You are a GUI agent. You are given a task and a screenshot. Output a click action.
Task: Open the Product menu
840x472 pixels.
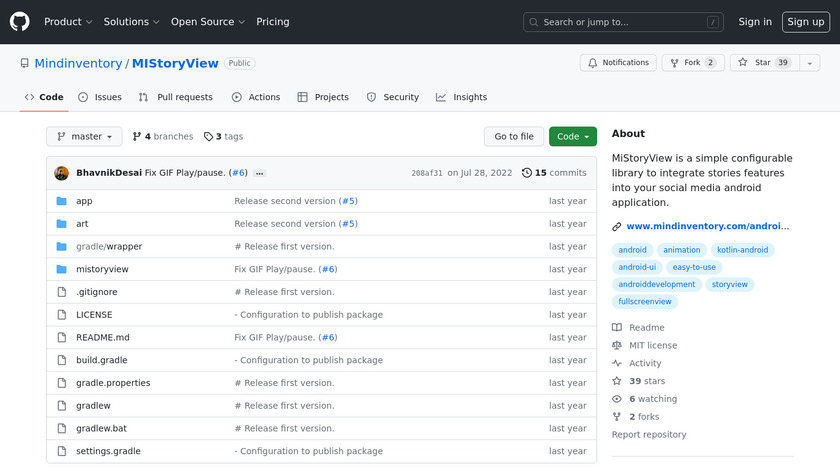point(68,22)
